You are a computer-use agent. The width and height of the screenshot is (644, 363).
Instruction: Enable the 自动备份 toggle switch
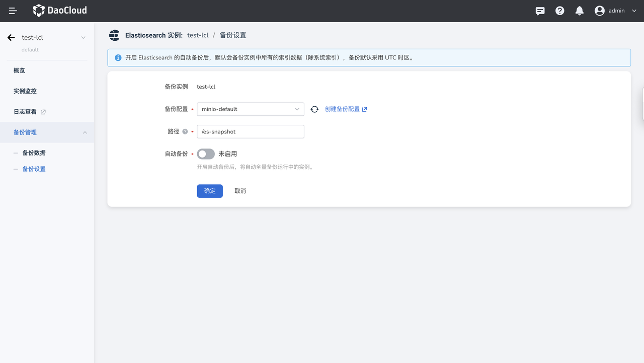(205, 154)
